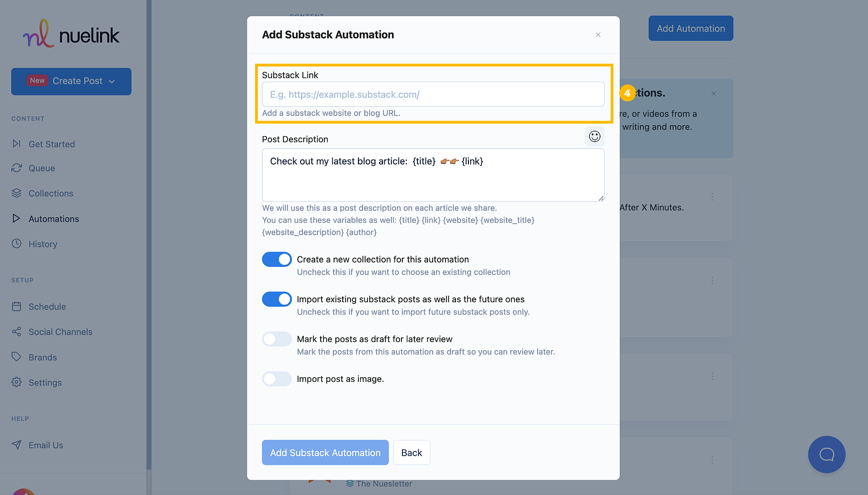Click the 'Uncheck this if you want to import future substack posts only.' hint
Screen dimensions: 868x495
413,312
